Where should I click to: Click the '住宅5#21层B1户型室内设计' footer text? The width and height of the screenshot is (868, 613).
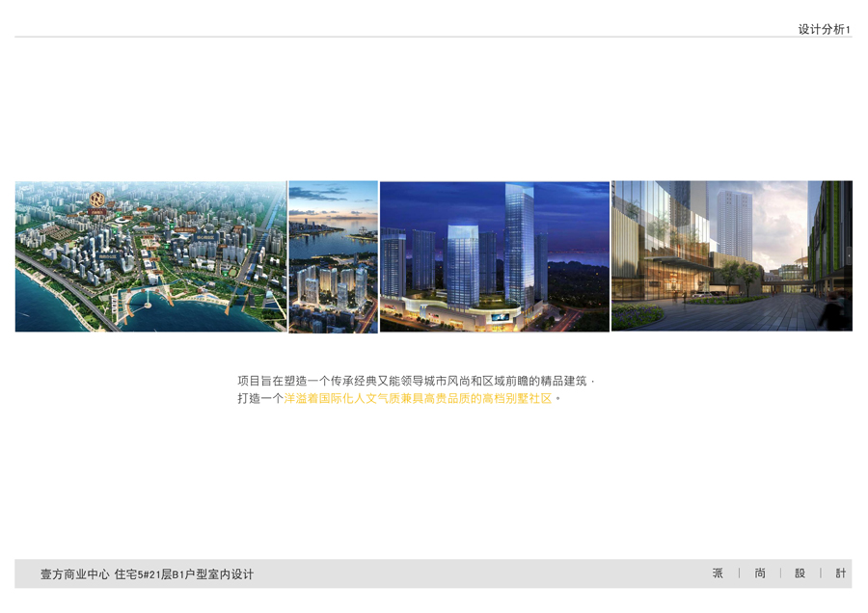(184, 574)
